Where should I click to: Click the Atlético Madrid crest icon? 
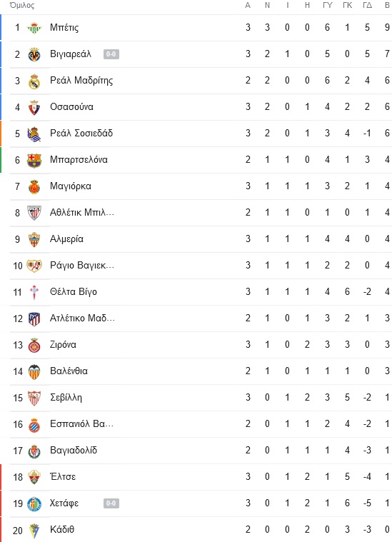34,318
